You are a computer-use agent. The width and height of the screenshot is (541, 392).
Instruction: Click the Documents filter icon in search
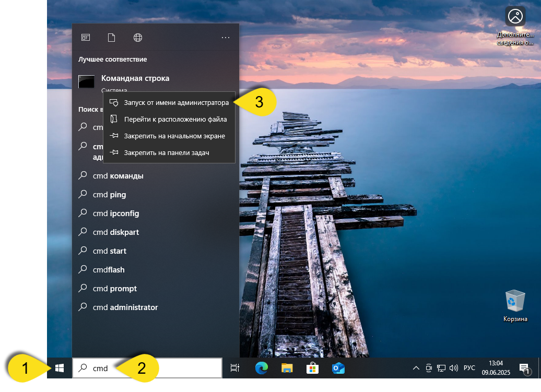(111, 37)
